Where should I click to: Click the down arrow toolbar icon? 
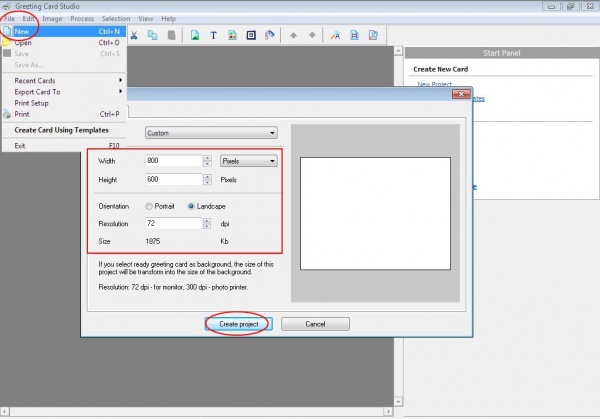[x=312, y=34]
